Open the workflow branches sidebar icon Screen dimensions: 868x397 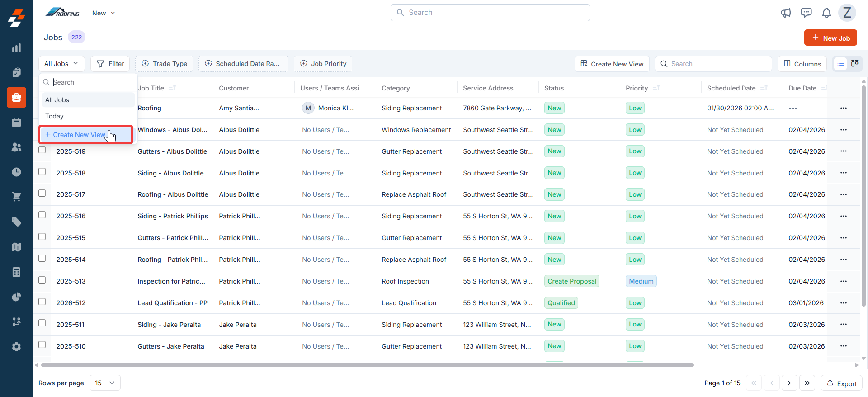[16, 321]
